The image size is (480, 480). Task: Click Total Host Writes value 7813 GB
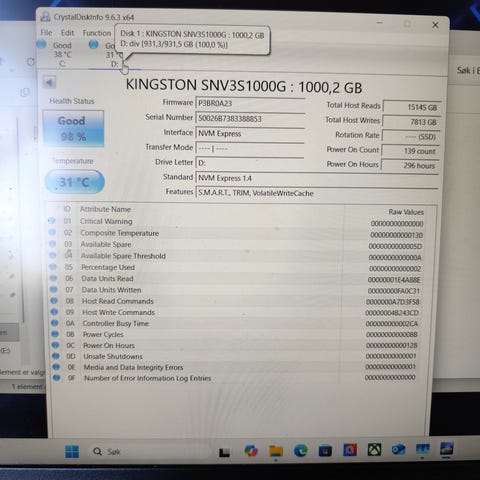(x=412, y=122)
